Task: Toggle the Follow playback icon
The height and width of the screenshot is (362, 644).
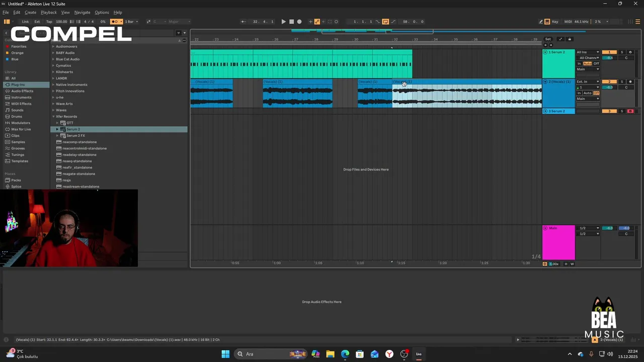Action: pyautogui.click(x=244, y=22)
